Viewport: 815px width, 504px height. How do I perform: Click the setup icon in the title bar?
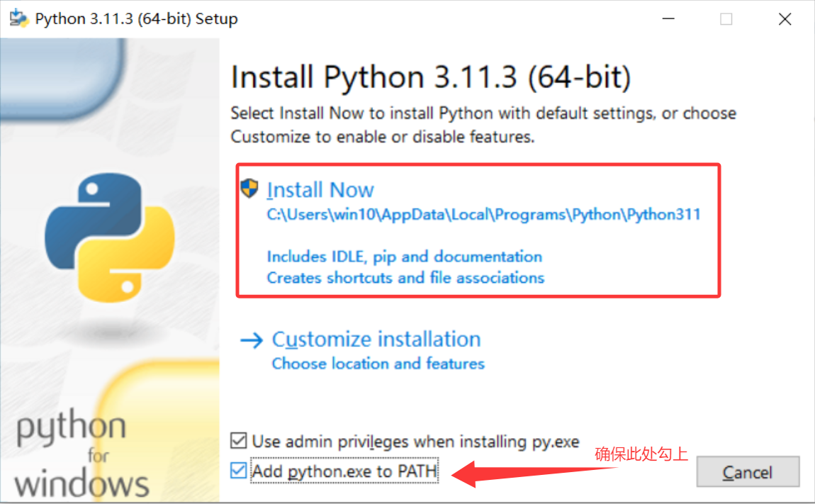tap(19, 18)
